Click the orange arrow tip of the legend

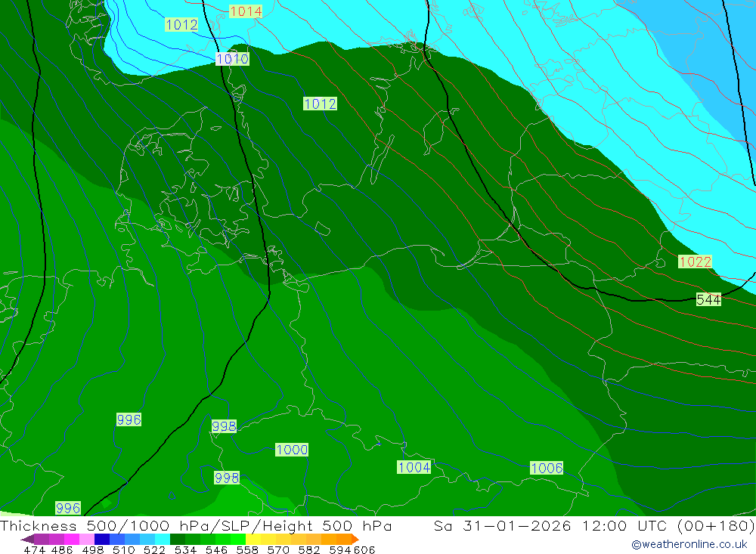tap(355, 539)
